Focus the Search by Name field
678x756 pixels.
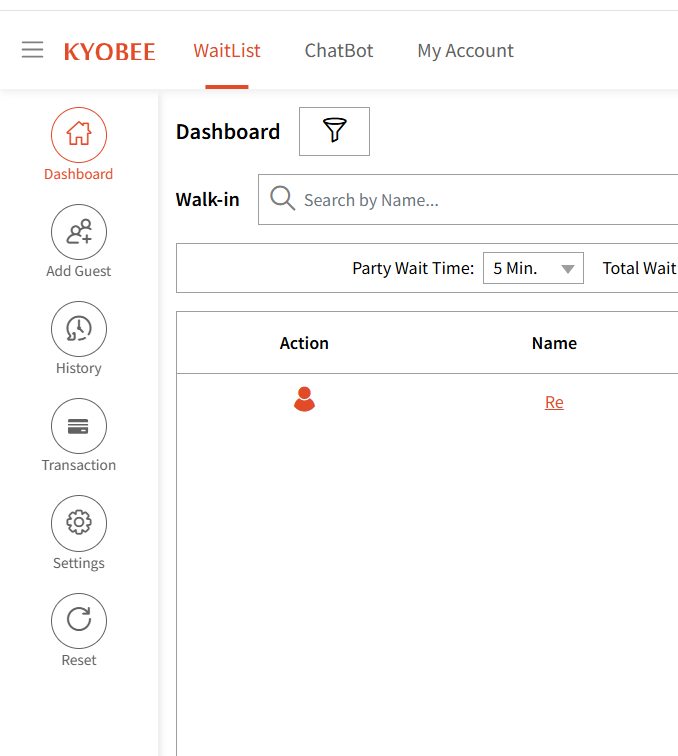[468, 200]
